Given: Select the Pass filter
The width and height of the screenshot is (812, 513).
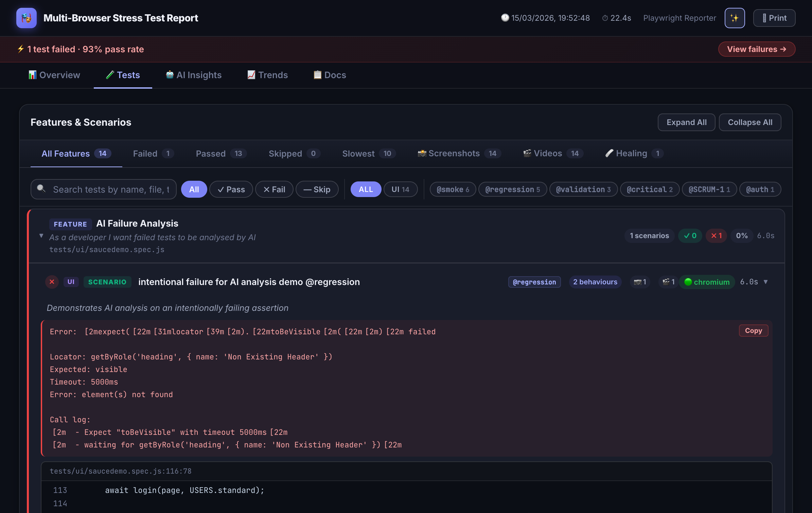Looking at the screenshot, I should click(231, 189).
